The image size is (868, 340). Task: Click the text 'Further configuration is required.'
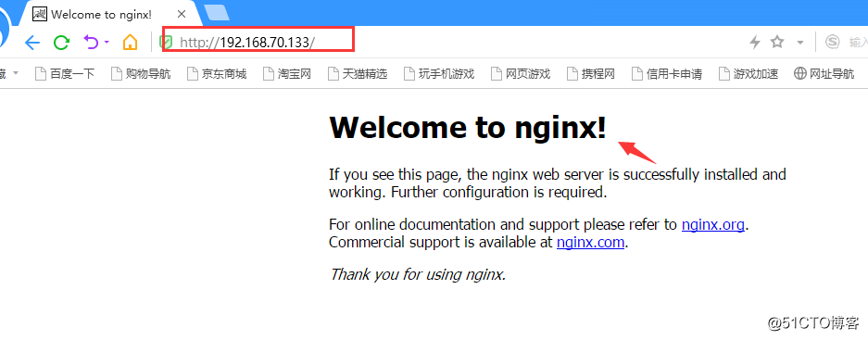click(499, 193)
